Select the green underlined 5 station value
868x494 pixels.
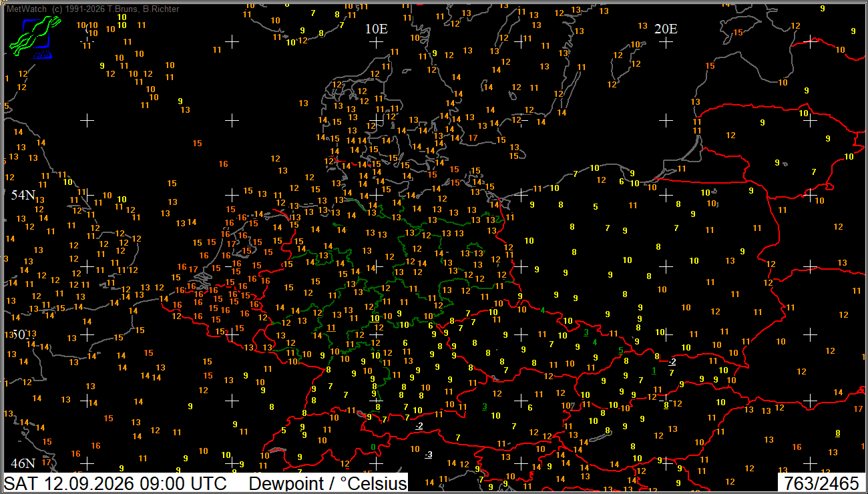pos(620,350)
